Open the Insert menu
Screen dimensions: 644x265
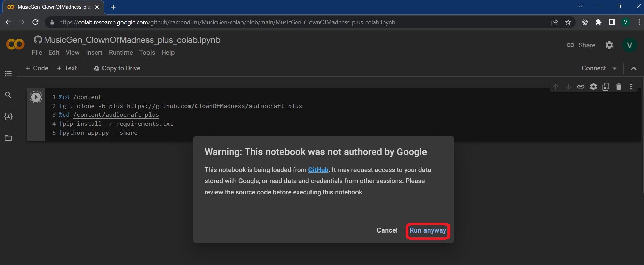point(94,52)
